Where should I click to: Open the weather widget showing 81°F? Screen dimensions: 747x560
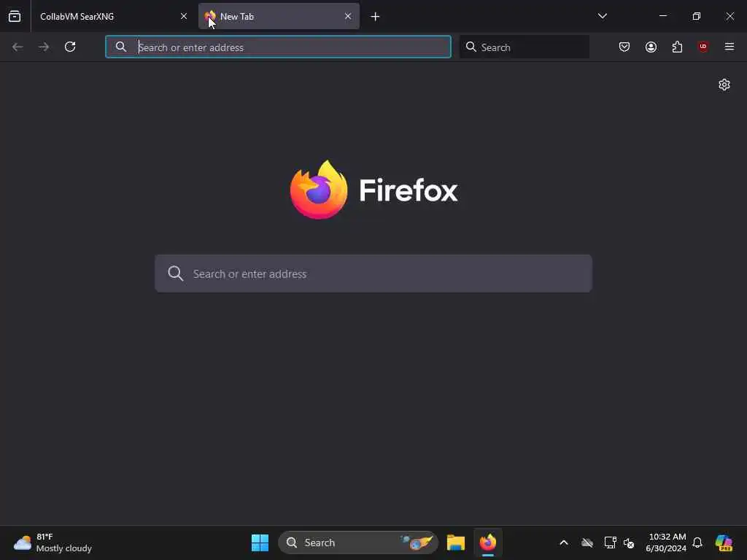(x=53, y=542)
